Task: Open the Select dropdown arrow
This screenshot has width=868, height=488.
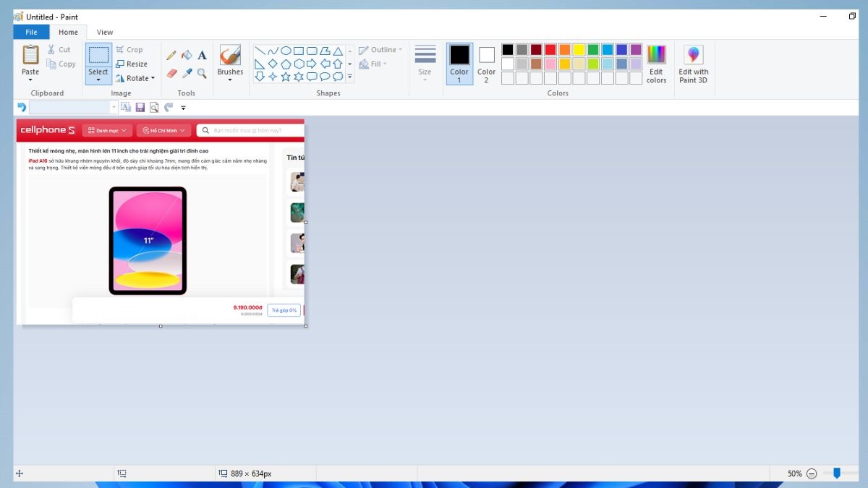Action: coord(98,80)
